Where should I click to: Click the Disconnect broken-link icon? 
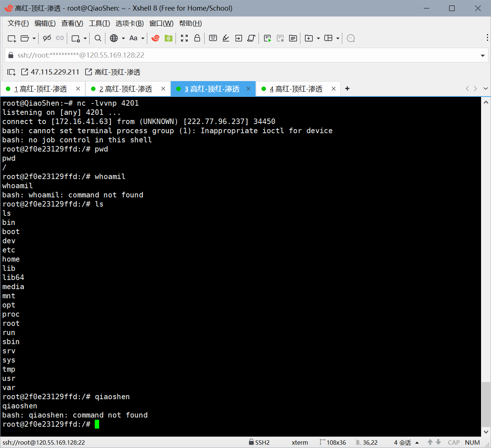(x=47, y=38)
